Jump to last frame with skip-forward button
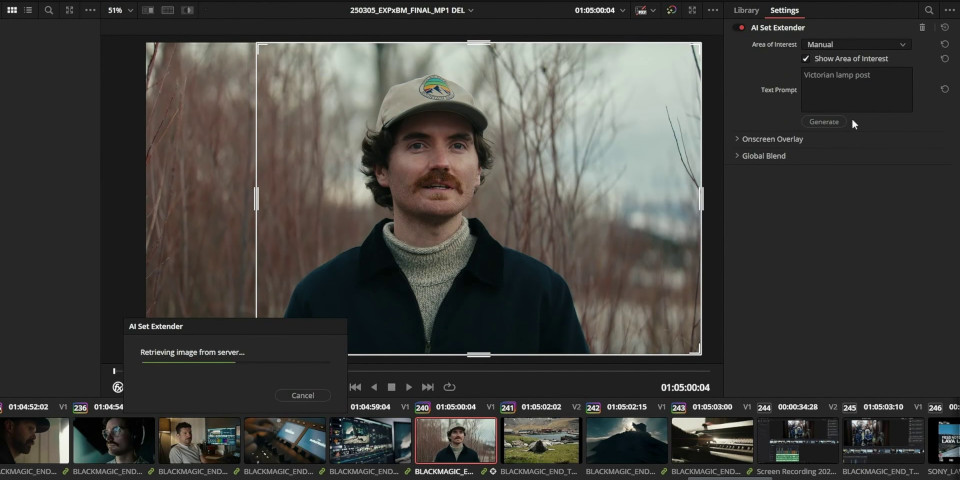The image size is (960, 480). (x=428, y=387)
